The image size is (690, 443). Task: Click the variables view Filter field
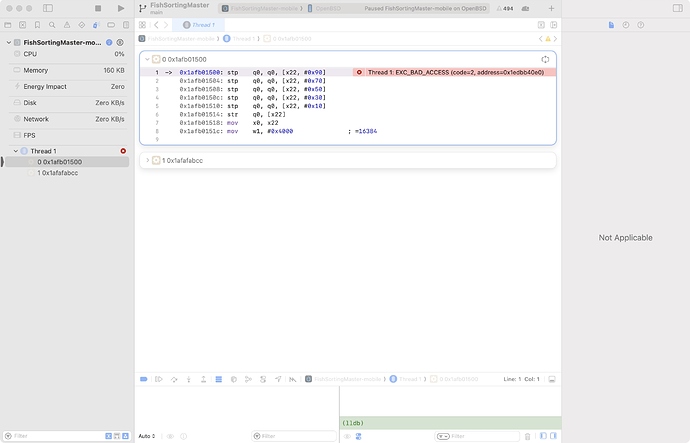click(294, 436)
